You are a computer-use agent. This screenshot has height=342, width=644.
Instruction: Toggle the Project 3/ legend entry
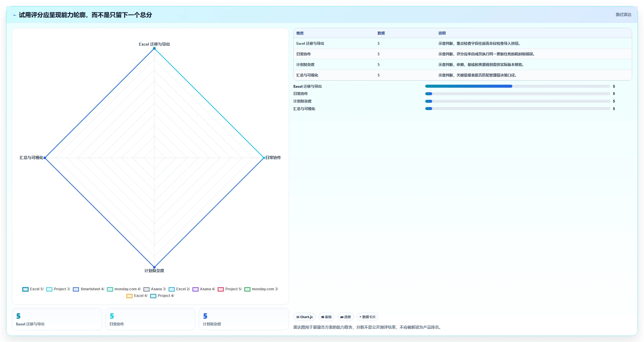(58, 289)
